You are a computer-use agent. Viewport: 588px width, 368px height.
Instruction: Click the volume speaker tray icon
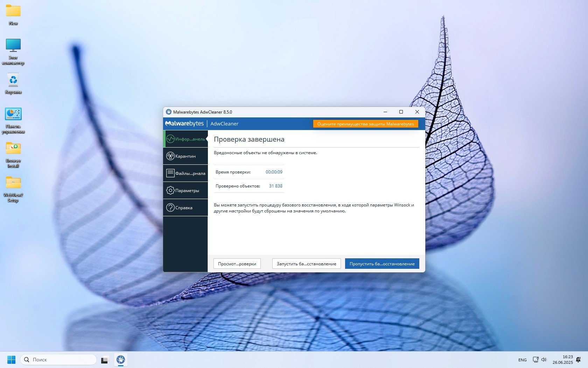click(544, 360)
